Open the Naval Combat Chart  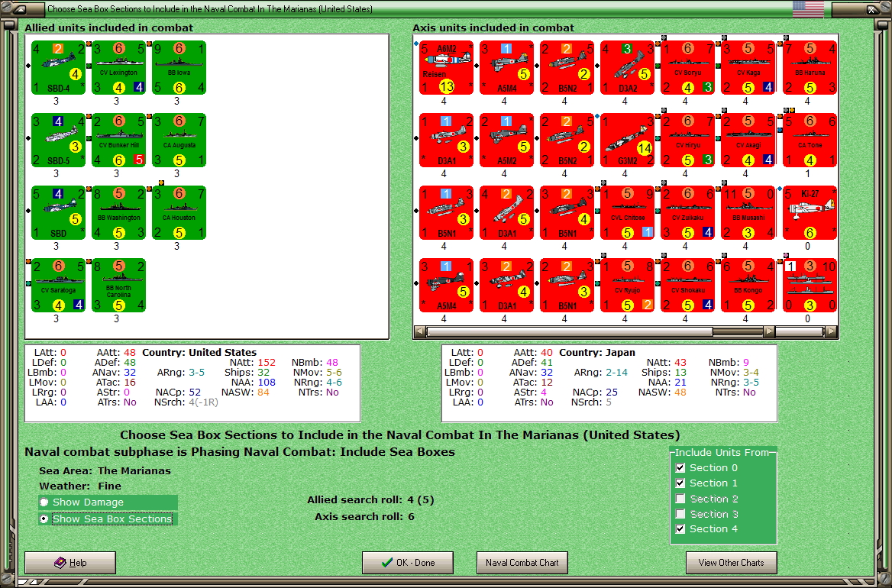(x=522, y=562)
